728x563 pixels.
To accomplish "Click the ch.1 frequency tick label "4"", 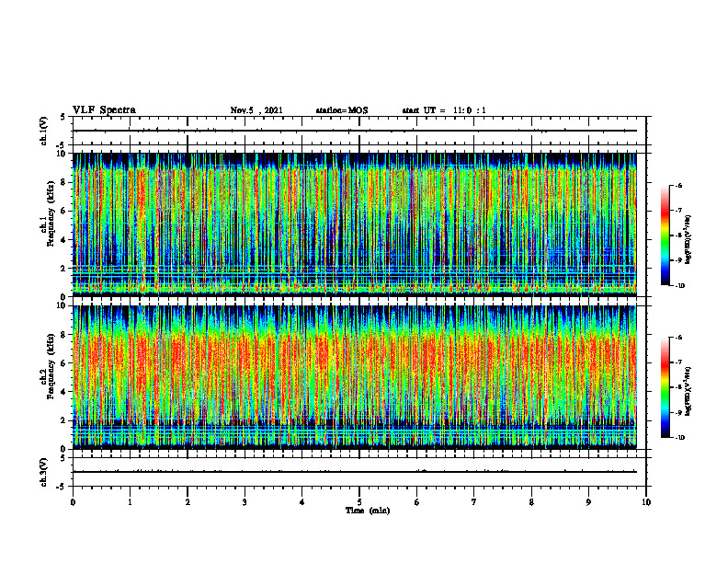I will (63, 240).
